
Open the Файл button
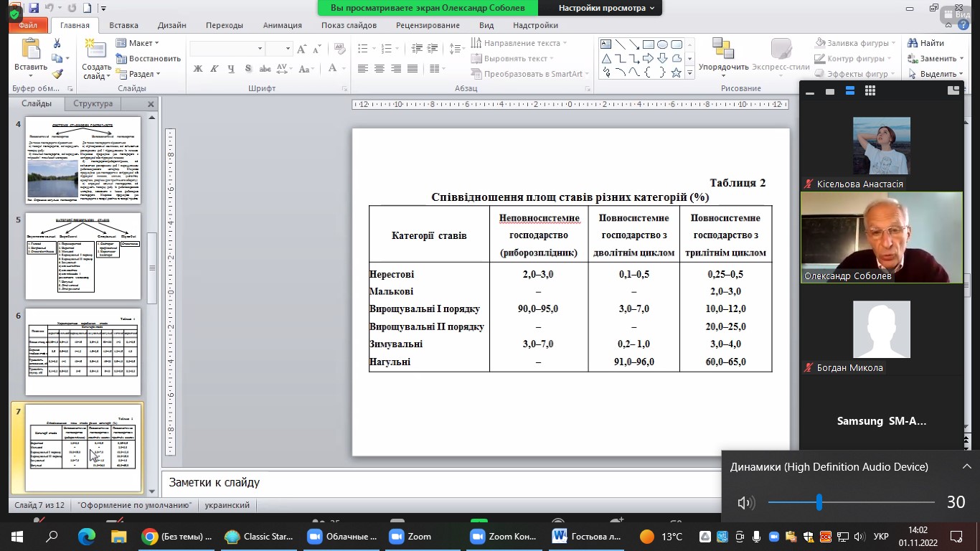[x=29, y=25]
